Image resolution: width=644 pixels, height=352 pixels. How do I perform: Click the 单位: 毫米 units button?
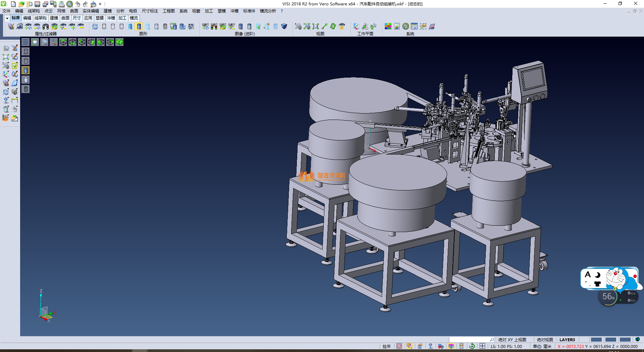click(542, 346)
